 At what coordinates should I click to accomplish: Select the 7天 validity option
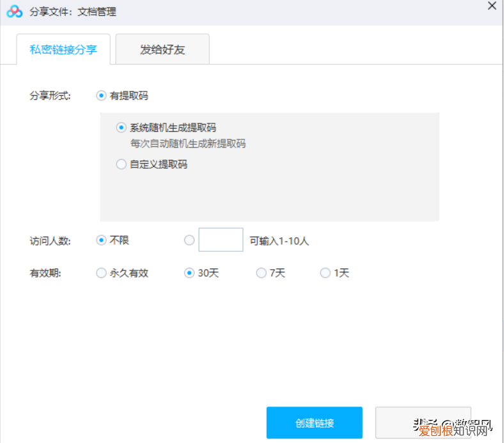coord(262,273)
